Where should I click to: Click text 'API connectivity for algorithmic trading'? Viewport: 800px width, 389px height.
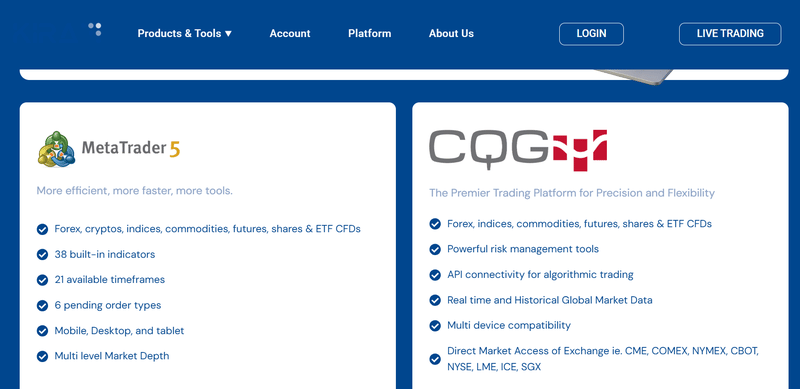tap(540, 275)
